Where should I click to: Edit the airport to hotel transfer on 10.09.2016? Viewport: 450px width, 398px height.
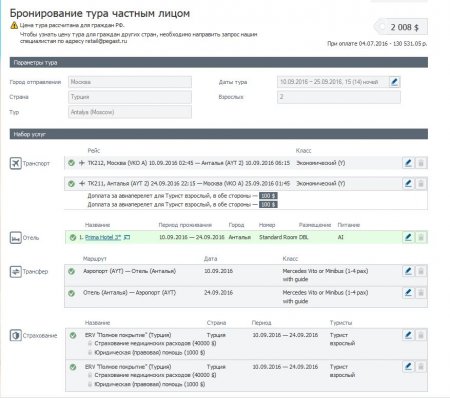tap(408, 271)
